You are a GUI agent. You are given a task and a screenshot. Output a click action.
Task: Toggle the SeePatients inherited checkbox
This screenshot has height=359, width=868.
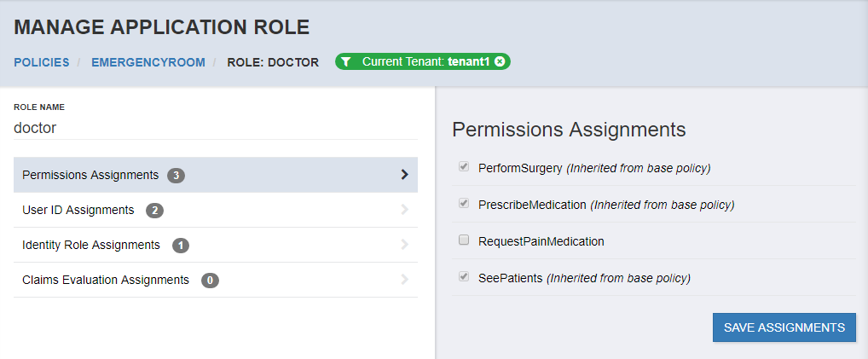coord(464,277)
